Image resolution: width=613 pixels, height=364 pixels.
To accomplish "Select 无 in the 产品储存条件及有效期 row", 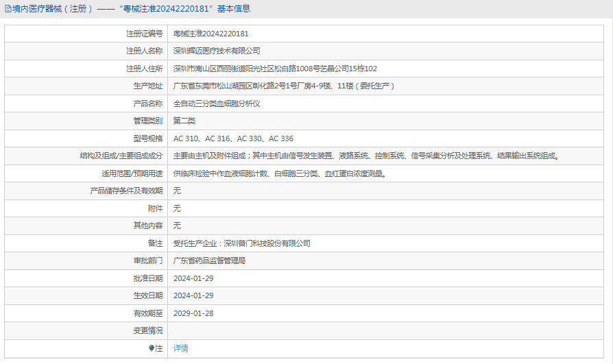I will pyautogui.click(x=177, y=191).
